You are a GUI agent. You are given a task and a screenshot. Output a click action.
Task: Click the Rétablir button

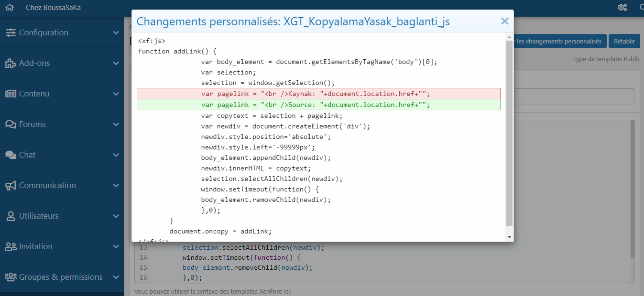(624, 42)
